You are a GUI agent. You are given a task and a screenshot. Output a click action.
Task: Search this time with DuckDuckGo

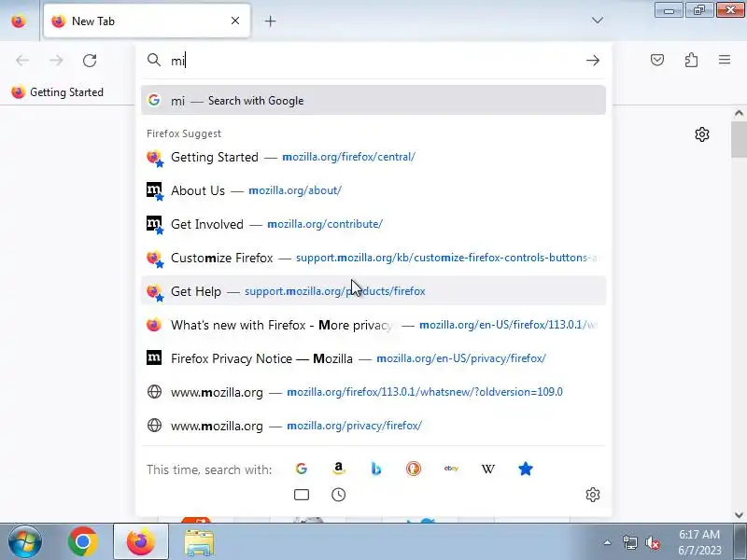[413, 469]
